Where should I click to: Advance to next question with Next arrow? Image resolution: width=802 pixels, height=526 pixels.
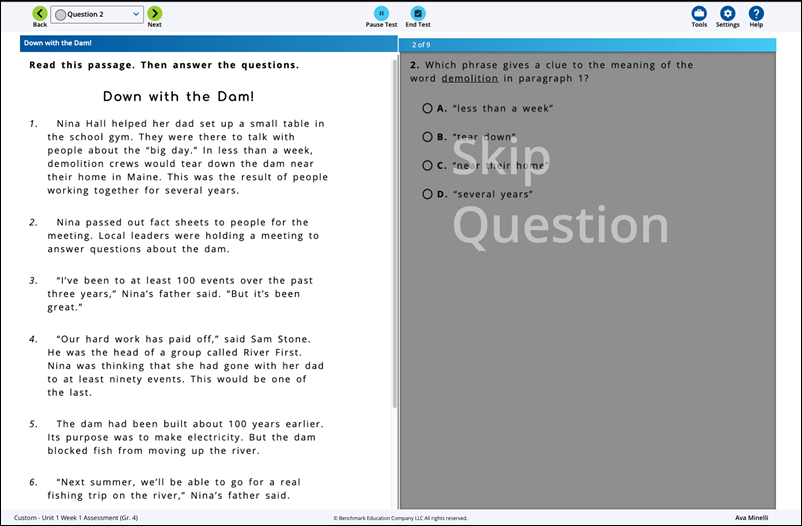pyautogui.click(x=154, y=14)
